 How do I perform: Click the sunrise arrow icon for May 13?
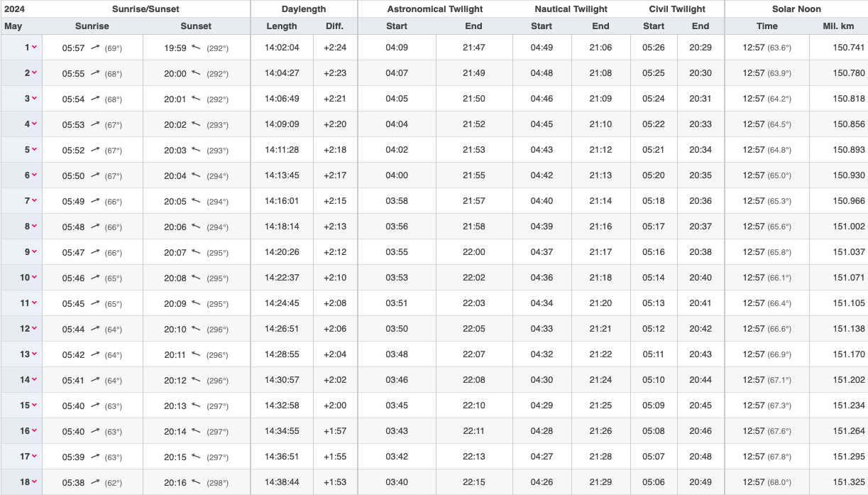pyautogui.click(x=95, y=354)
